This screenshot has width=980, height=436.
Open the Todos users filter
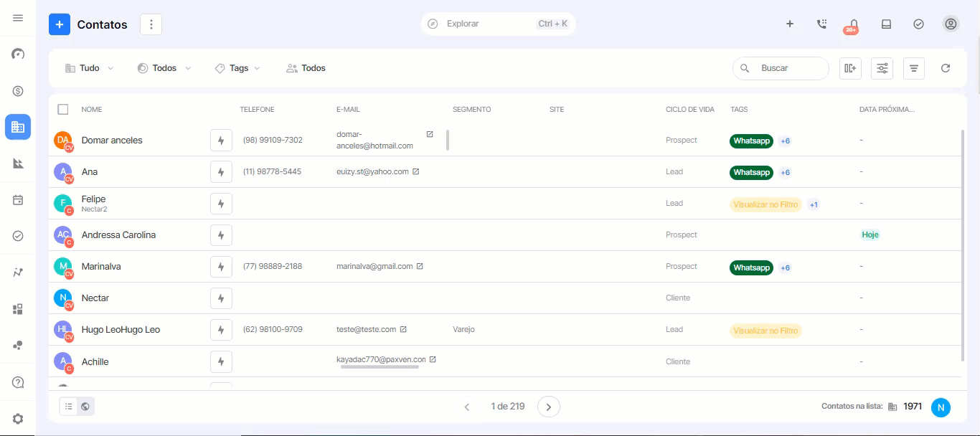pos(306,68)
